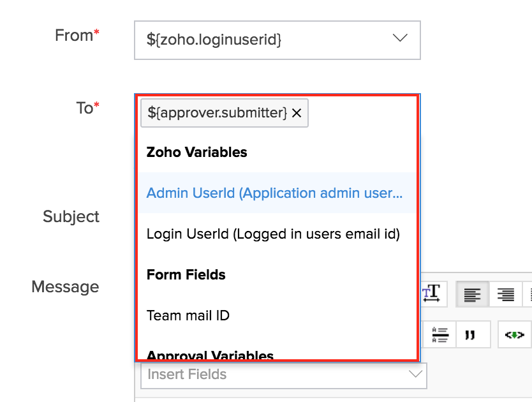Screen dimensions: 532x402
Task: Click the ${zoho.loginuserid} value in the From field
Action: coord(214,40)
